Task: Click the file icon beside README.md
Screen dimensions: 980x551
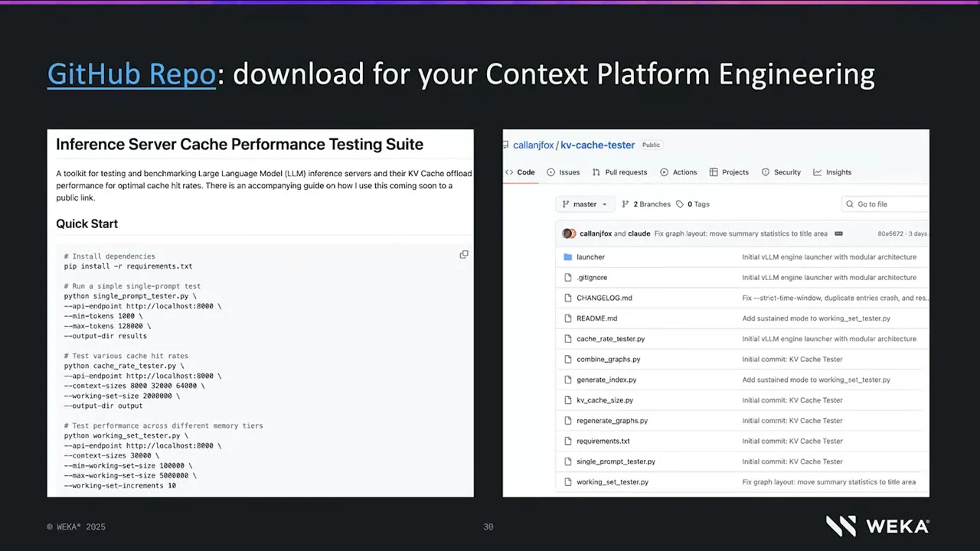Action: pos(568,318)
